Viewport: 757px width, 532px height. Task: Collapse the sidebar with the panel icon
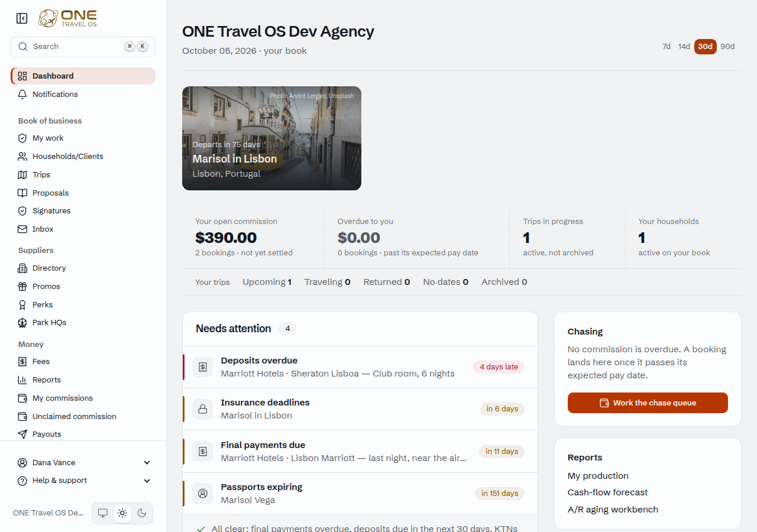[22, 18]
